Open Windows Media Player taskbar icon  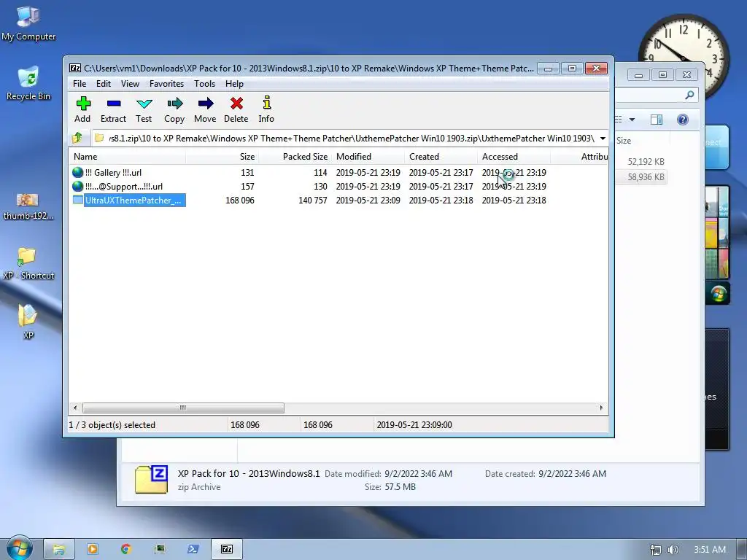[93, 549]
